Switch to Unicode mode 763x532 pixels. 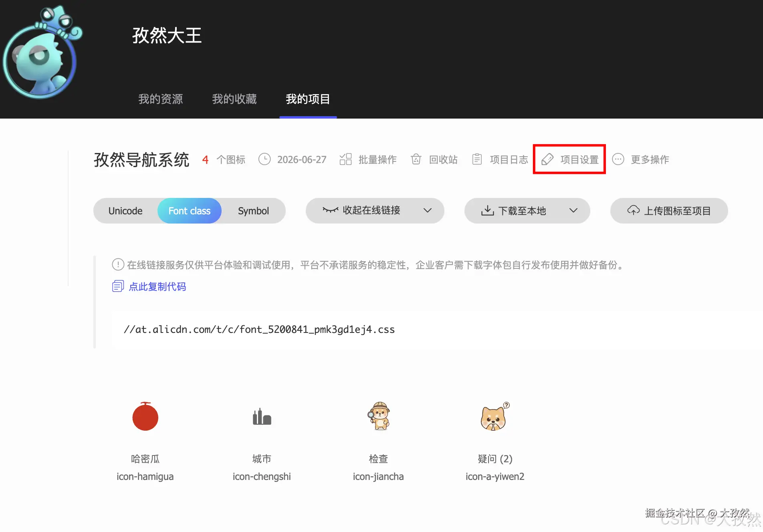click(125, 211)
